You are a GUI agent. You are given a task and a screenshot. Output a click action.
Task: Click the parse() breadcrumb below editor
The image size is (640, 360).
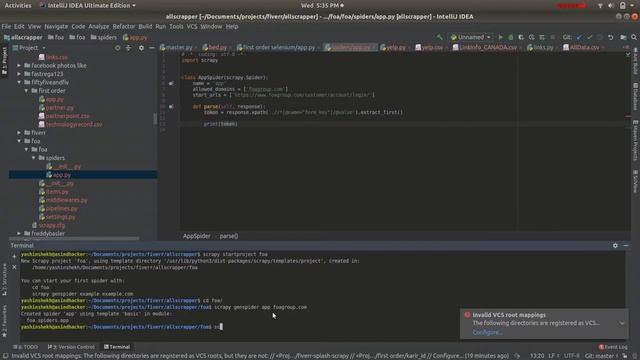229,236
